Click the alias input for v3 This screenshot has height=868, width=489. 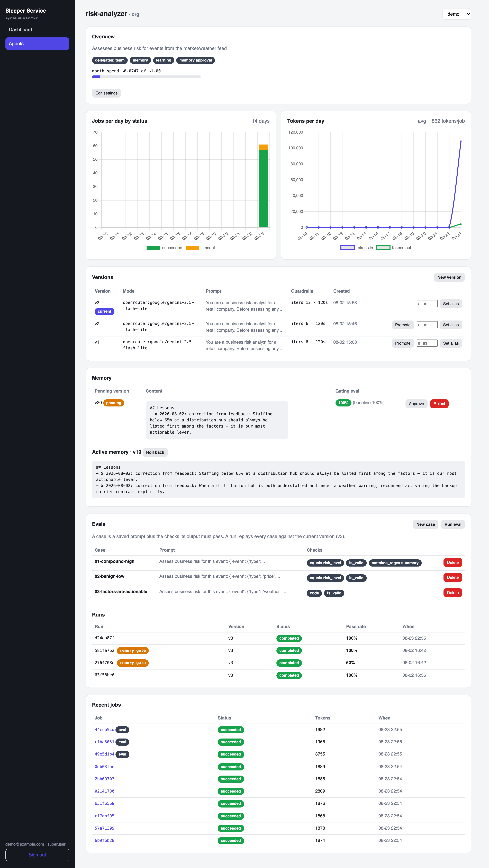pyautogui.click(x=427, y=304)
